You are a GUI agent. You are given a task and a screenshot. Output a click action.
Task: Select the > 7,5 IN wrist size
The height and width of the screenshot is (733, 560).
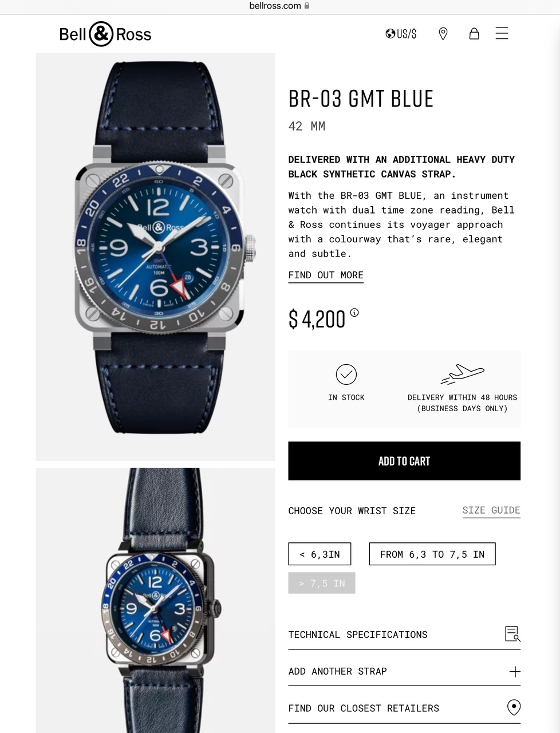(x=322, y=583)
